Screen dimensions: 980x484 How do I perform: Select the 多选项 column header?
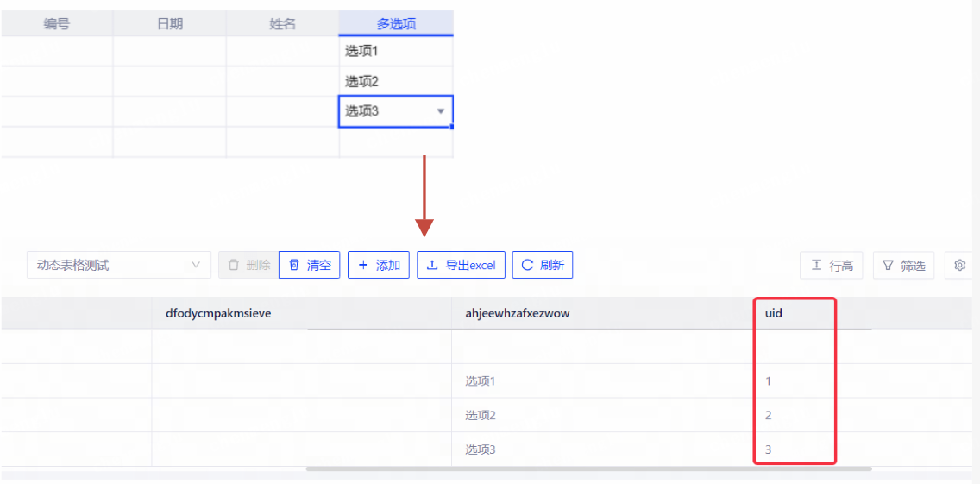[x=396, y=24]
